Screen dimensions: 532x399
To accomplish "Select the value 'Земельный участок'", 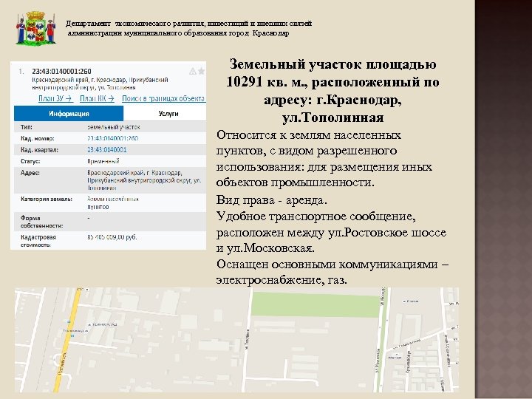I will 114,127.
